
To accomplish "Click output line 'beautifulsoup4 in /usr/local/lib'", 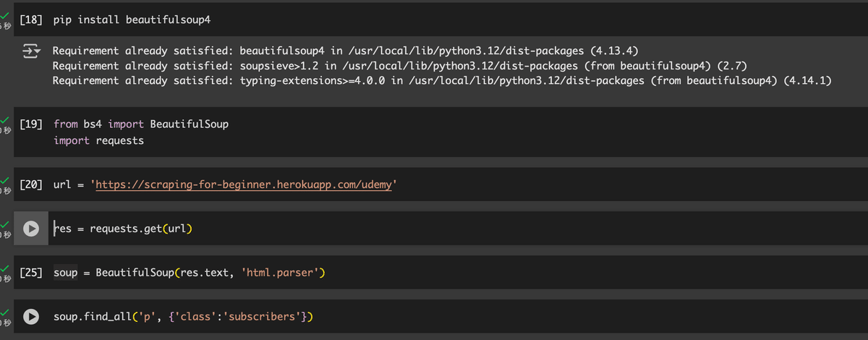I will (x=345, y=51).
